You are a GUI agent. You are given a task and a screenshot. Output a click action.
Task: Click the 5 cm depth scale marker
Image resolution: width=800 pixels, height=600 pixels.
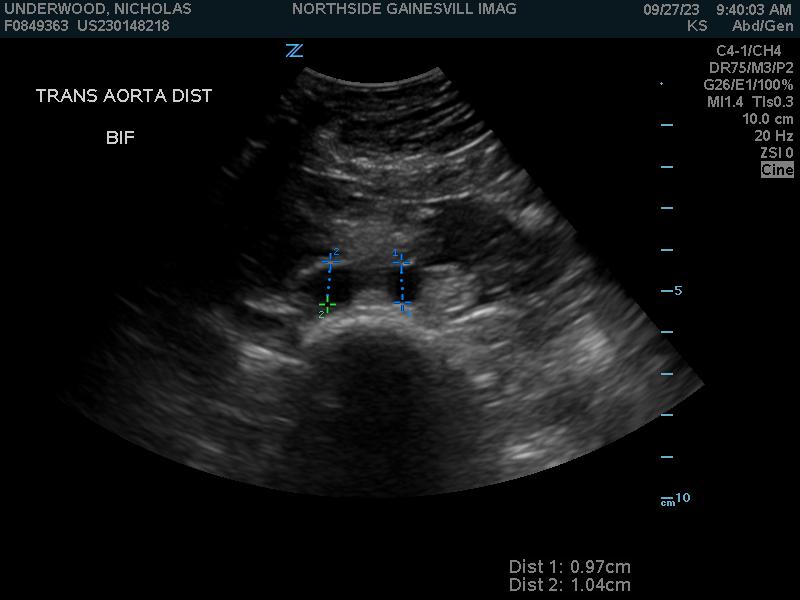click(672, 291)
